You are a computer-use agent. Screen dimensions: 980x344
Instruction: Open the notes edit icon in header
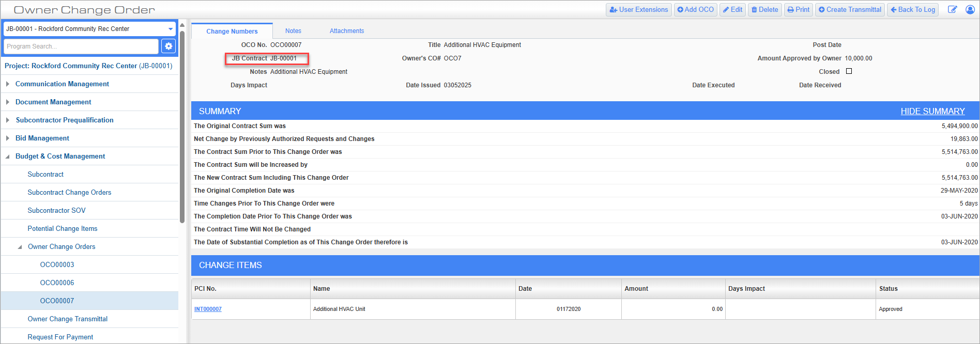[x=952, y=10]
